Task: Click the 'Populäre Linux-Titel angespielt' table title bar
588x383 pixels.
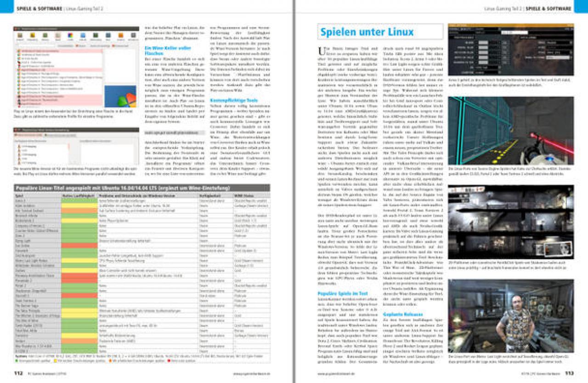Action: (141, 188)
